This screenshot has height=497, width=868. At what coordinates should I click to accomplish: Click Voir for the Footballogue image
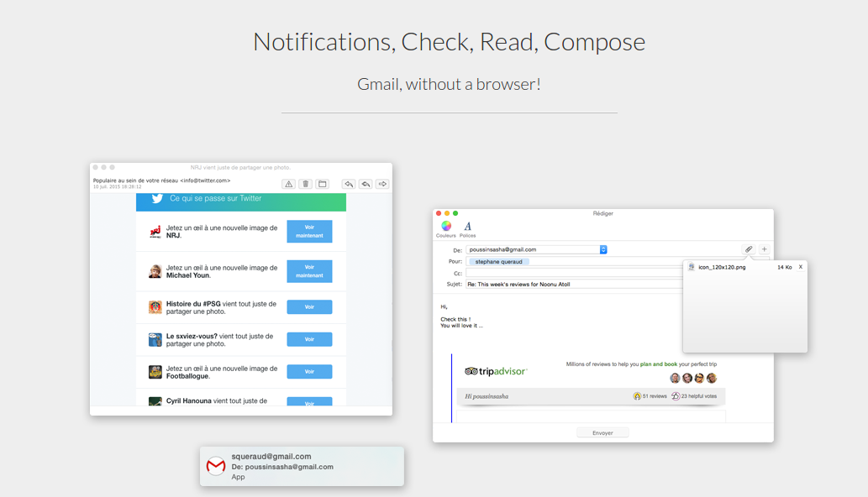[x=308, y=370]
